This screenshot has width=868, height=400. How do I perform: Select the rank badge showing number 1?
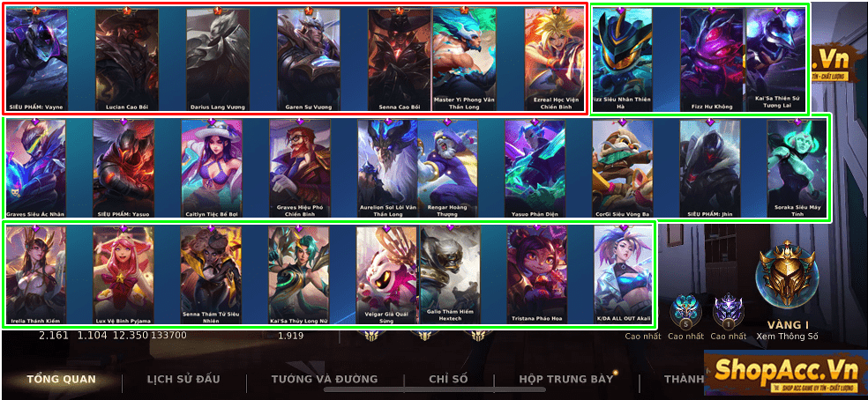(x=729, y=312)
